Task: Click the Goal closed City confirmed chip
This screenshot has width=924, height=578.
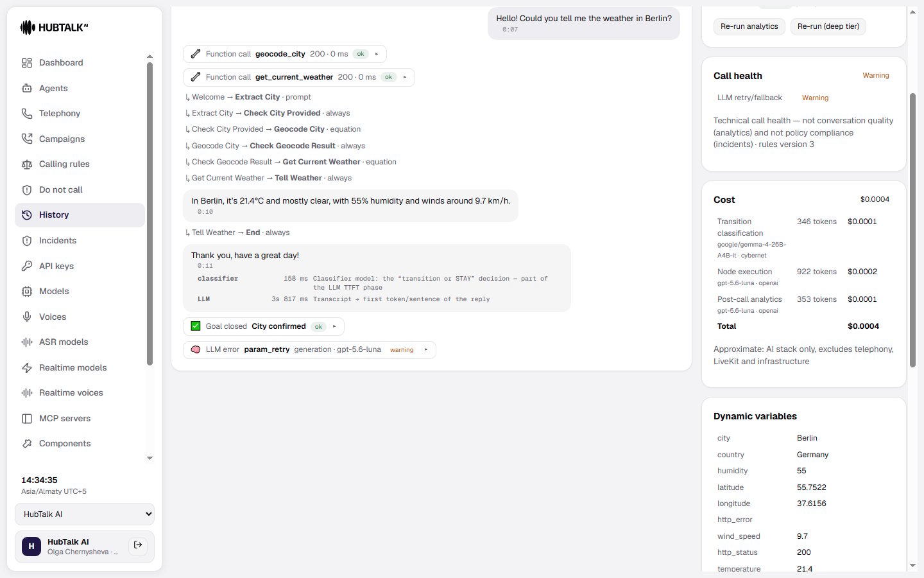Action: coord(264,326)
